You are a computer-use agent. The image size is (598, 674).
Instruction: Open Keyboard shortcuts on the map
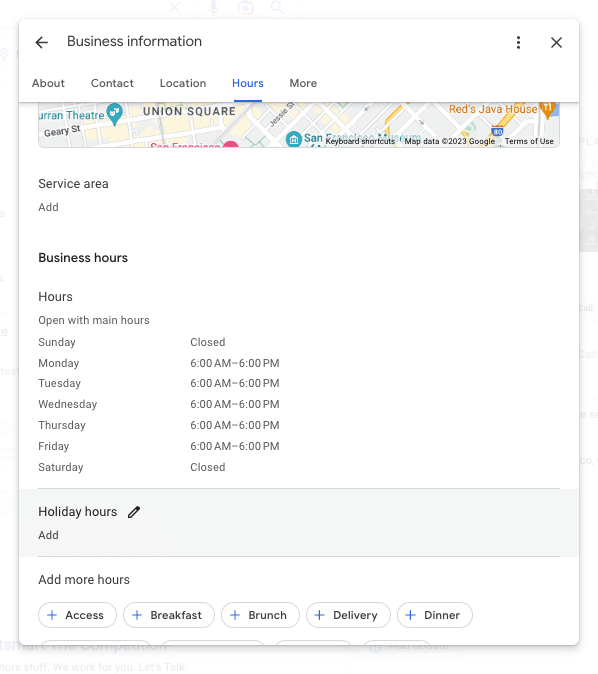(x=360, y=141)
